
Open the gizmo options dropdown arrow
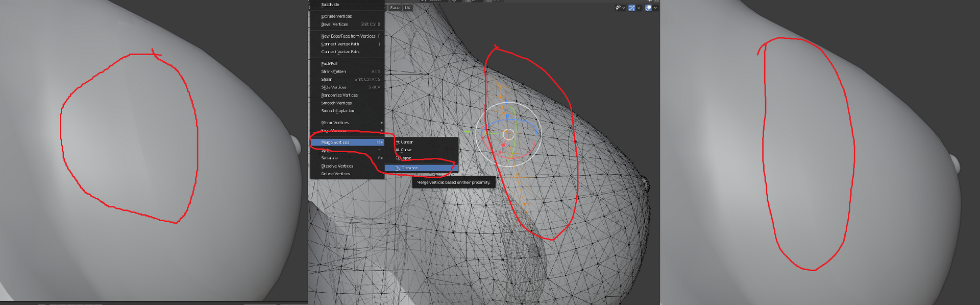[639, 8]
